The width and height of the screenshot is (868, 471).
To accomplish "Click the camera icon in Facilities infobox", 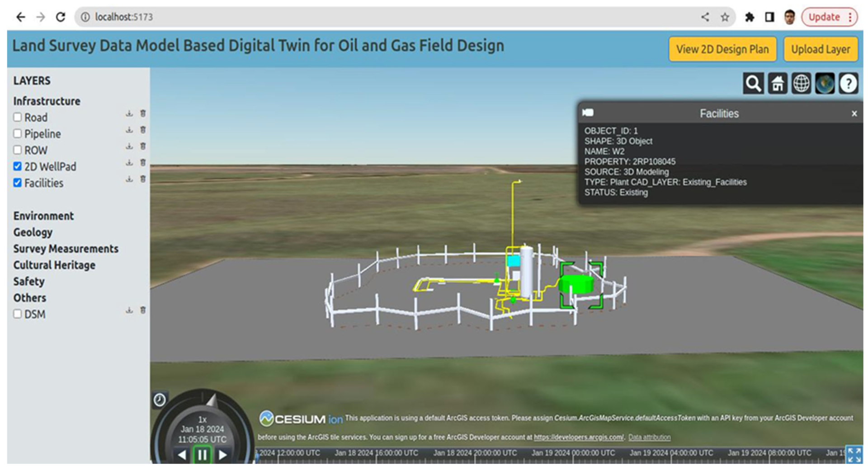I will tap(588, 113).
